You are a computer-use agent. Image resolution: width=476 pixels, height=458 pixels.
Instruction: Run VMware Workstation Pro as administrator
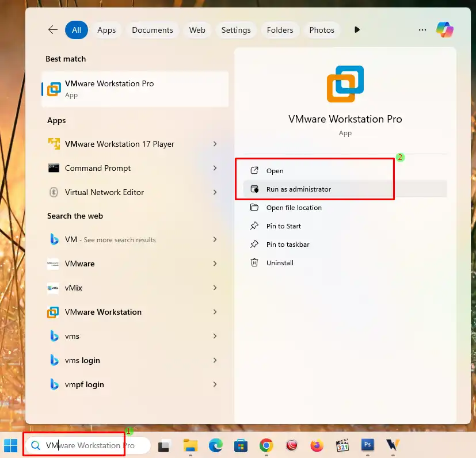click(x=298, y=189)
